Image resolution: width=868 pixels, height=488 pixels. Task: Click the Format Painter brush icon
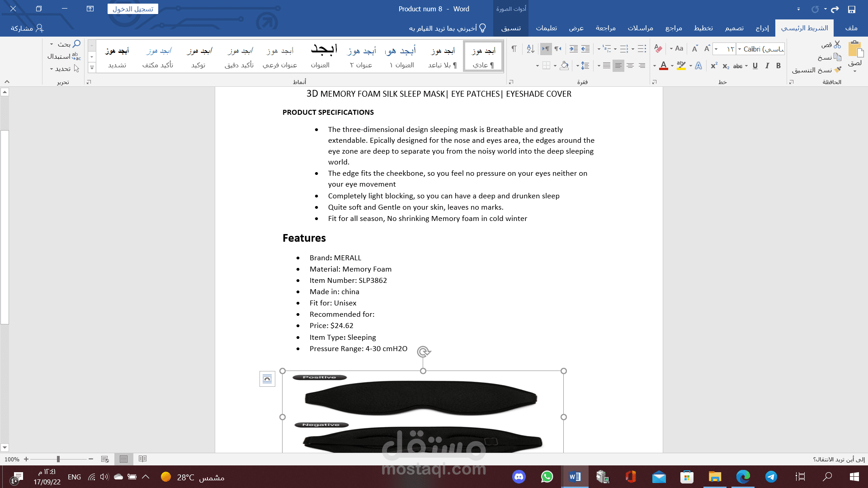(838, 70)
